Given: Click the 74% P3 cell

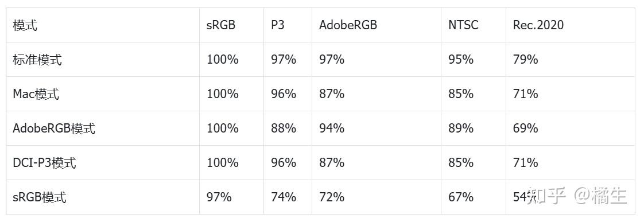Looking at the screenshot, I should (x=284, y=197).
